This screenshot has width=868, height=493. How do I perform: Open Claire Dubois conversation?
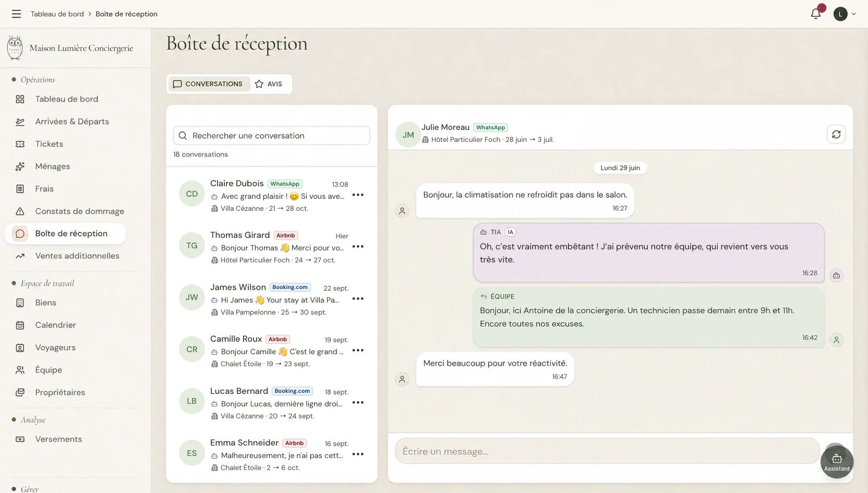(x=271, y=195)
